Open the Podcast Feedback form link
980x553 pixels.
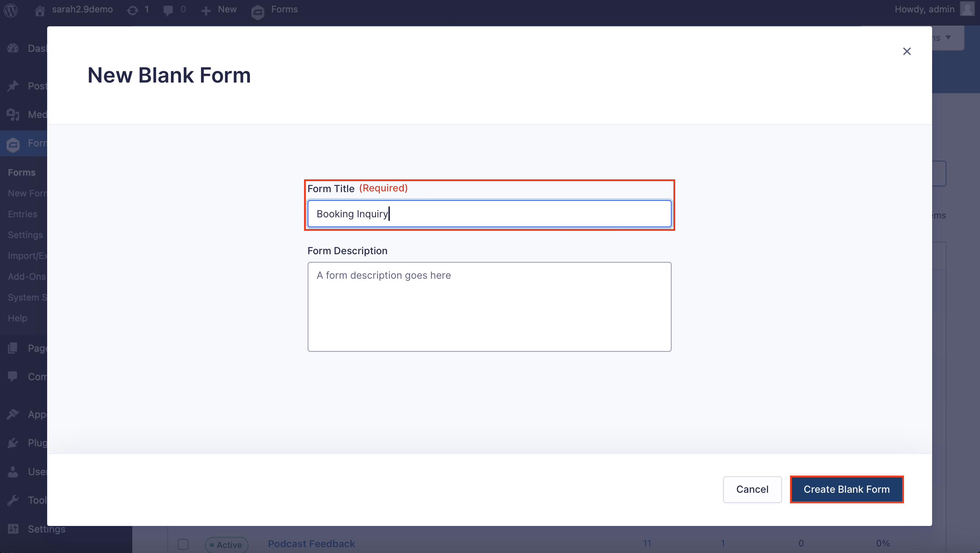[x=311, y=544]
